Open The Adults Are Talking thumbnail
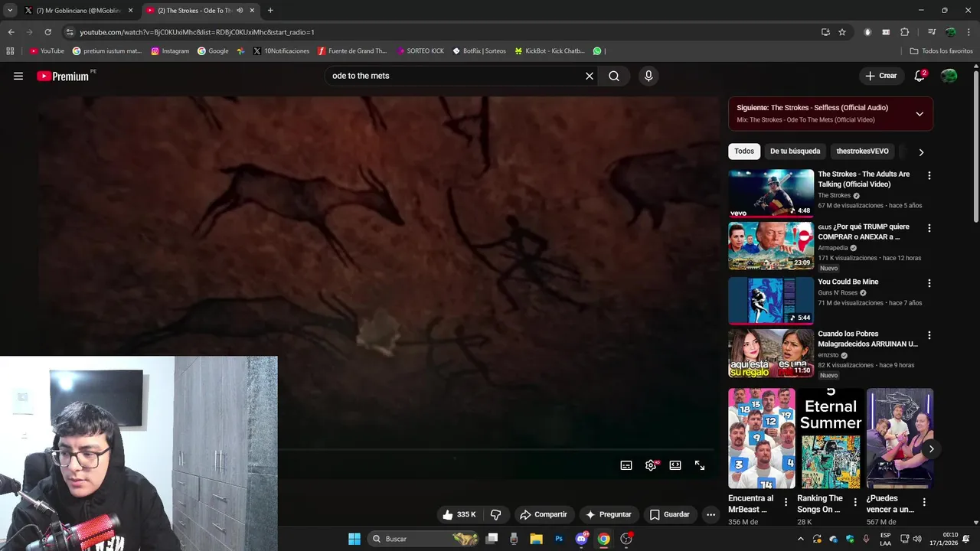 click(771, 194)
